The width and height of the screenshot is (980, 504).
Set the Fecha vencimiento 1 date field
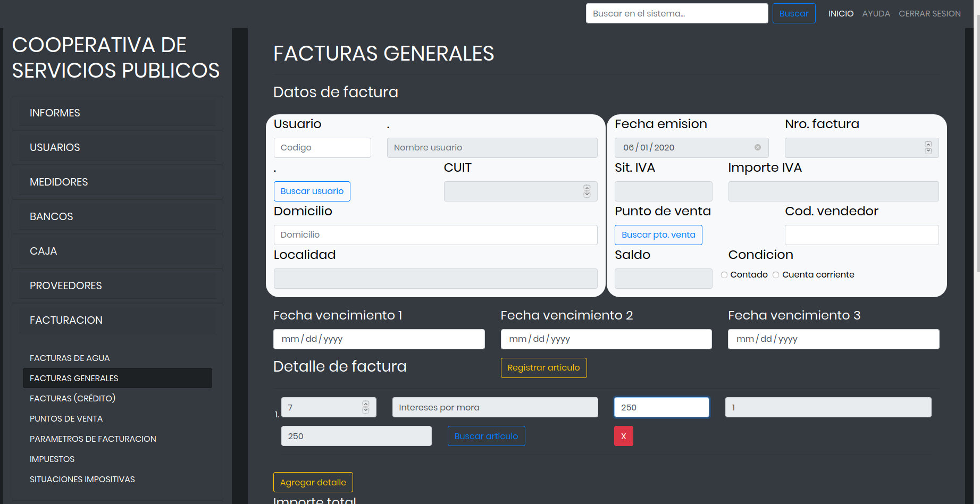tap(379, 339)
